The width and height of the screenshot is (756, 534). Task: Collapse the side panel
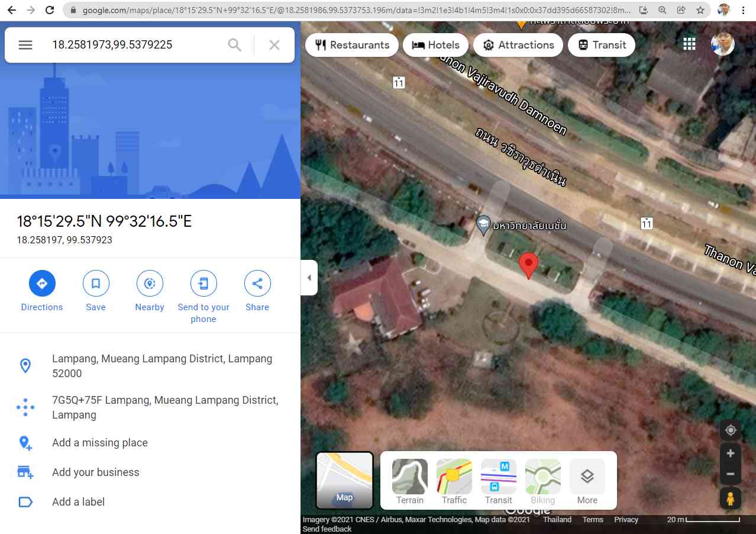(309, 278)
